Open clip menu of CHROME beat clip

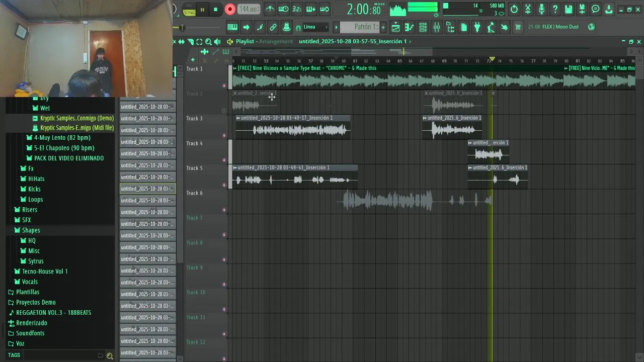click(x=235, y=68)
